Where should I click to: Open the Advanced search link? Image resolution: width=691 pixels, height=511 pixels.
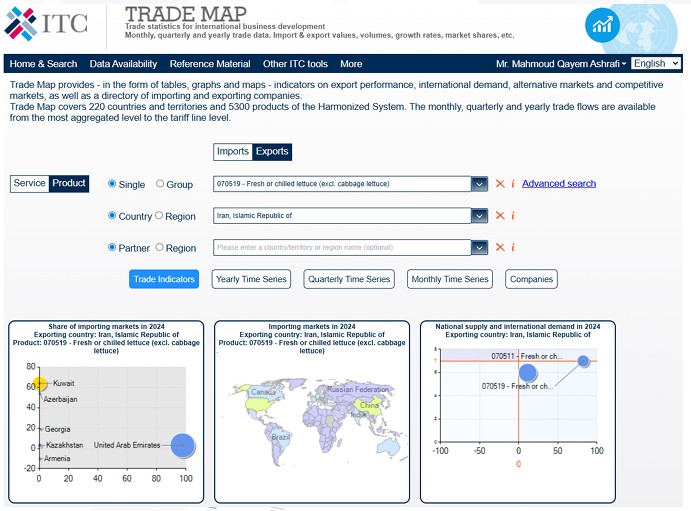[559, 183]
